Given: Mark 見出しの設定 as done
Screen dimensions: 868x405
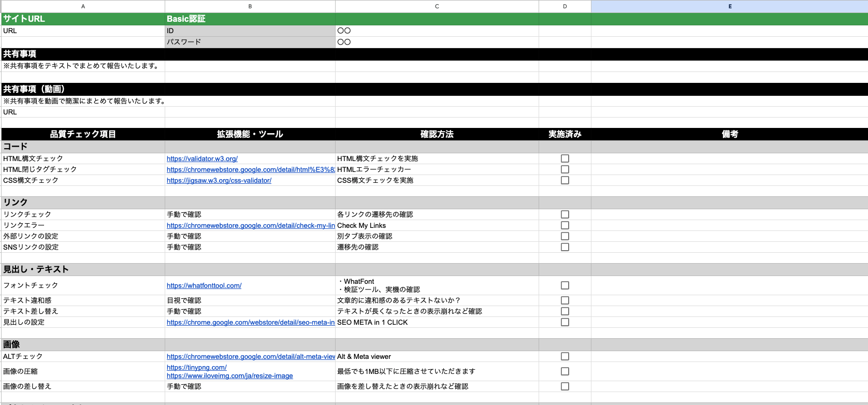Looking at the screenshot, I should pyautogui.click(x=565, y=322).
